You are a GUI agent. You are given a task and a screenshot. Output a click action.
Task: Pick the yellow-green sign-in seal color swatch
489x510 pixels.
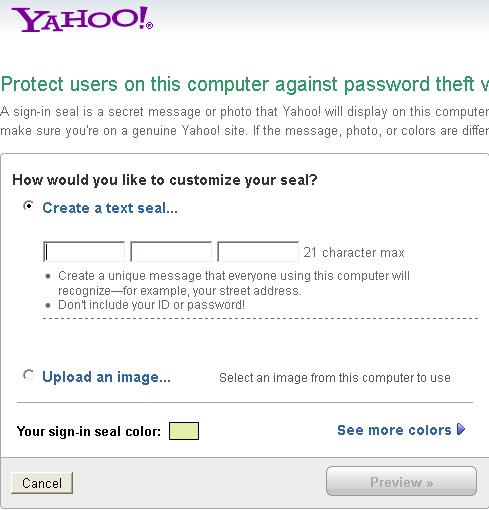point(184,431)
